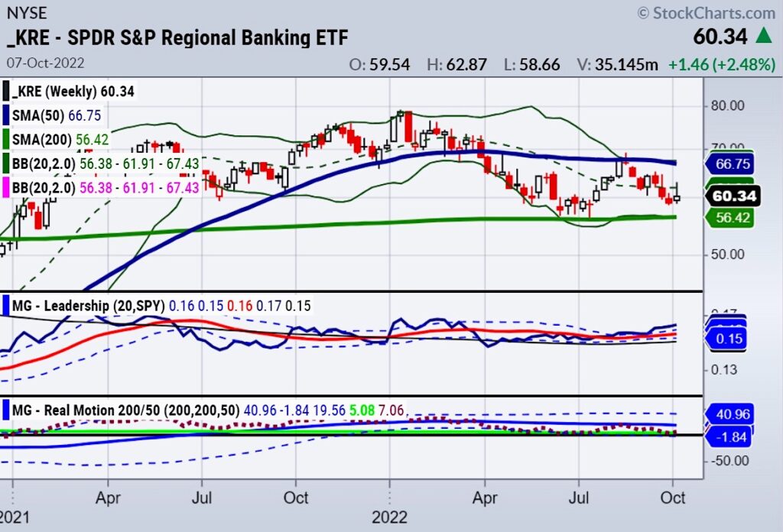The height and width of the screenshot is (532, 783).
Task: Click the MG - Leadership (20,SPY) indicator label
Action: pyautogui.click(x=89, y=306)
